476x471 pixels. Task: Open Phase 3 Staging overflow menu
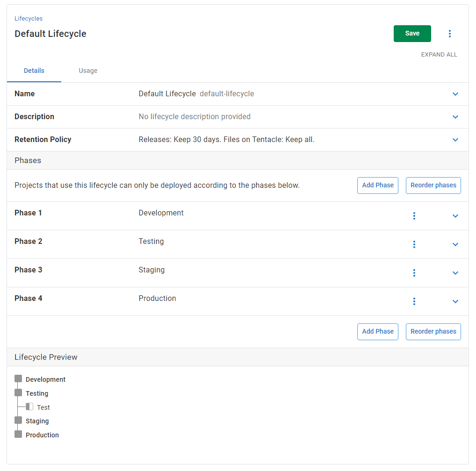414,273
